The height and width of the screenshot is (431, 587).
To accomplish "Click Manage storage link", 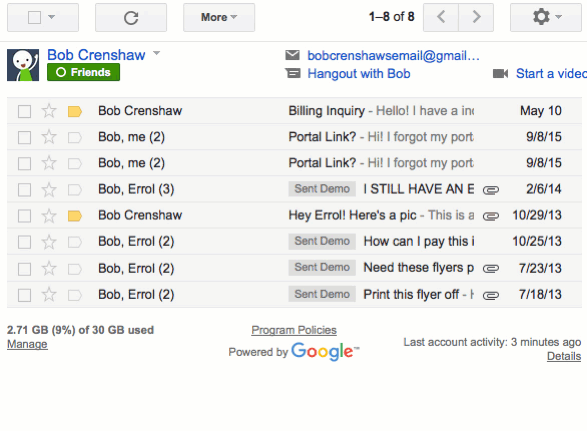I will [27, 344].
